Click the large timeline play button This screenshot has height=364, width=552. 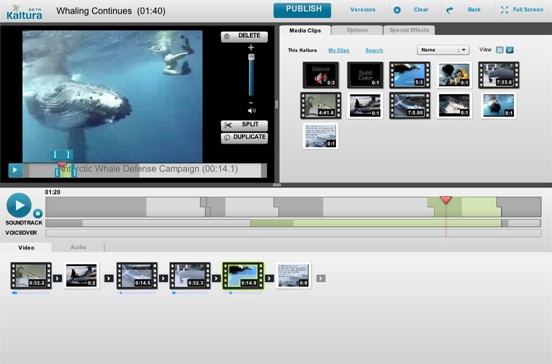[19, 205]
